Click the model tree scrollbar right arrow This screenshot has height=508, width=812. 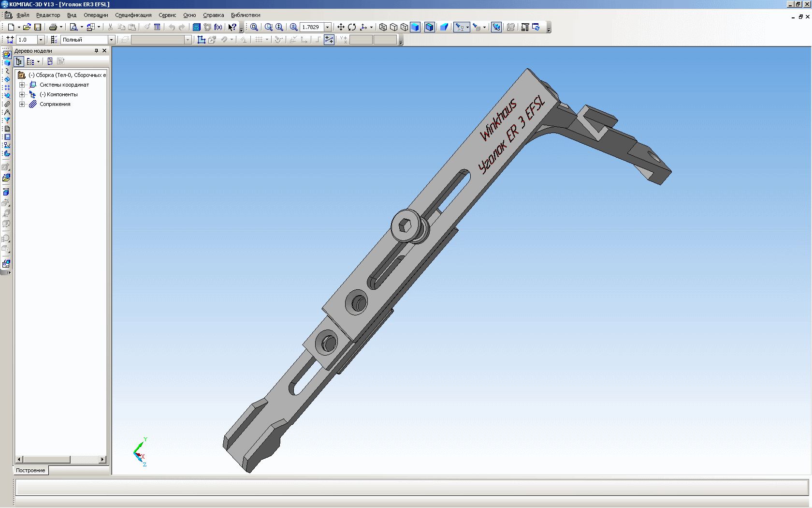[102, 460]
